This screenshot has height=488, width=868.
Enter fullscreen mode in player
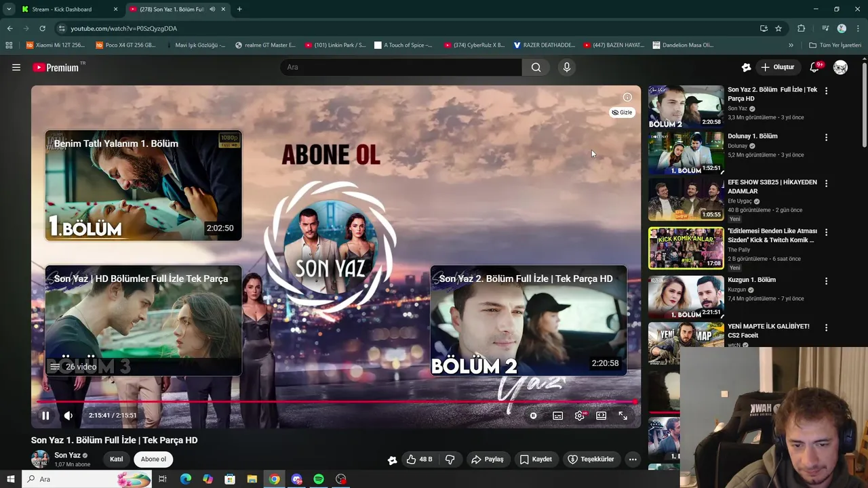(x=623, y=415)
